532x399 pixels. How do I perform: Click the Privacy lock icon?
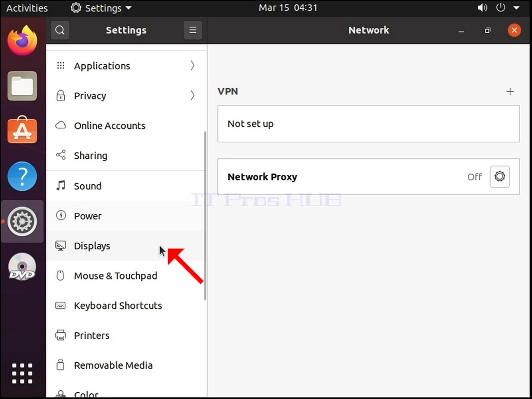61,95
